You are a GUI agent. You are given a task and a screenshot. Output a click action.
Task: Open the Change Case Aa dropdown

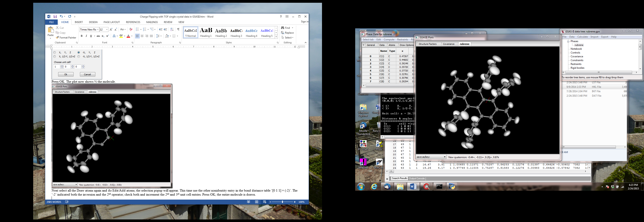(x=123, y=30)
